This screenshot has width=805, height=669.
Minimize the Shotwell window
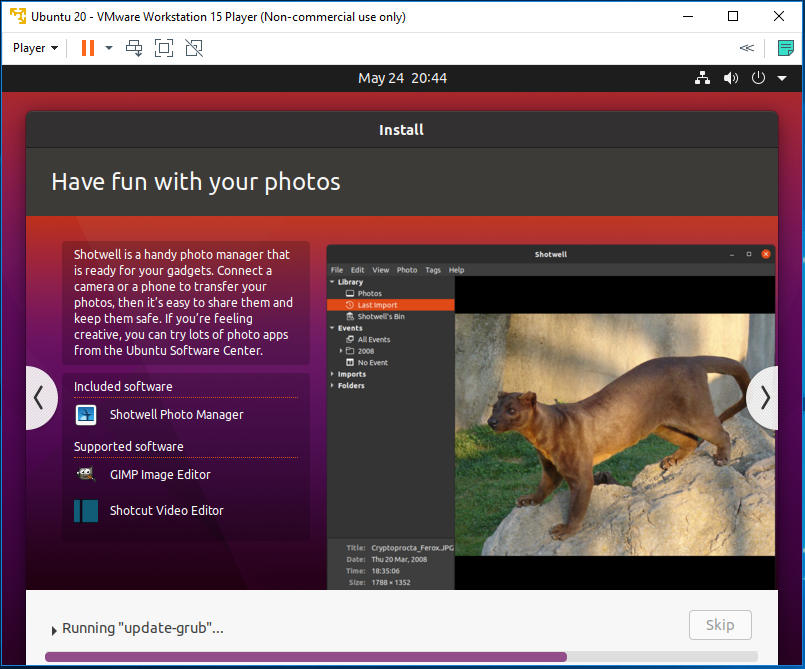point(732,254)
